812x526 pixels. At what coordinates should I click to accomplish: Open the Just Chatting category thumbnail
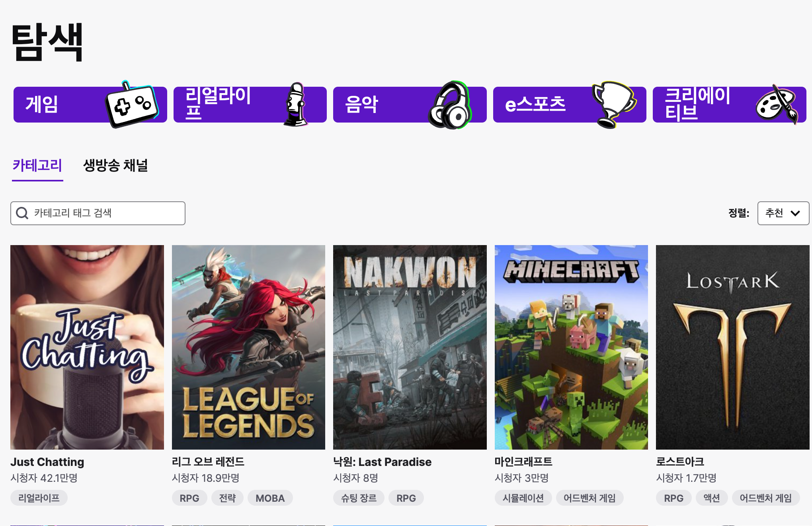coord(87,347)
